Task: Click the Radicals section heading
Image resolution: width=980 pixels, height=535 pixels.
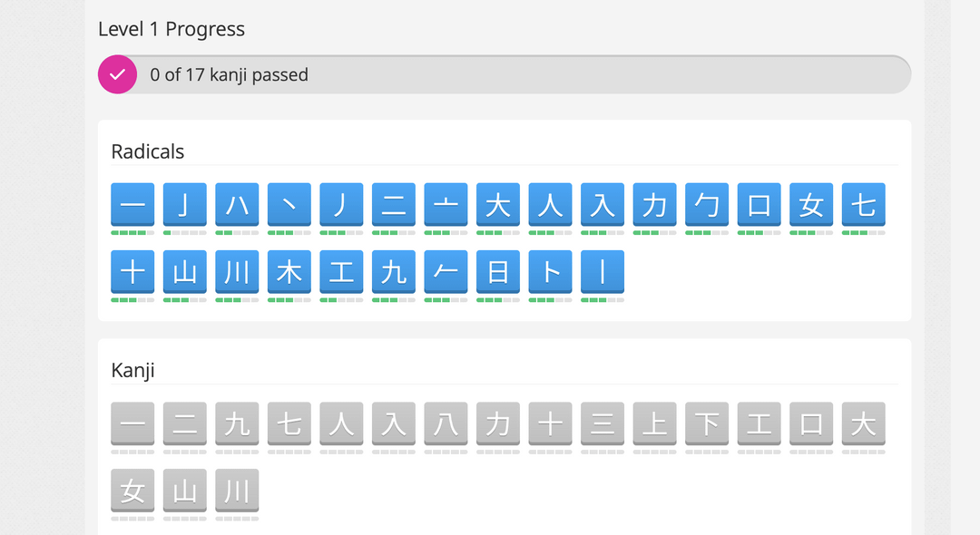Action: (148, 151)
